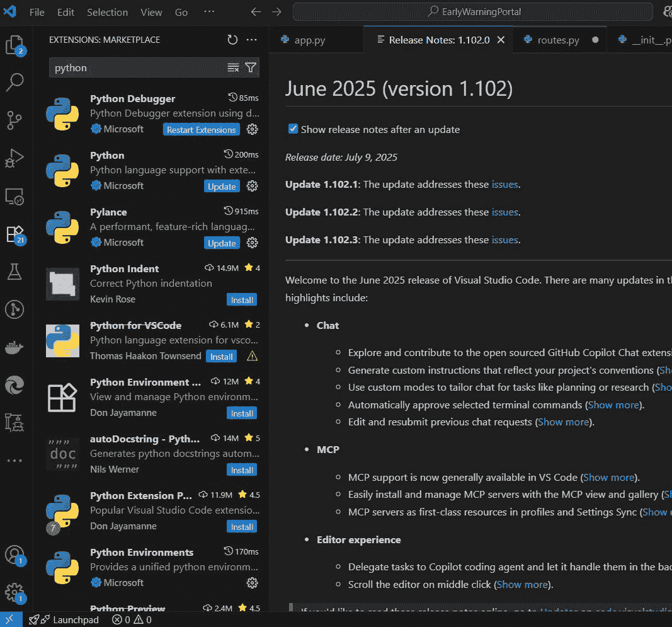The image size is (672, 627).
Task: Open the Docker view icon
Action: 14,347
